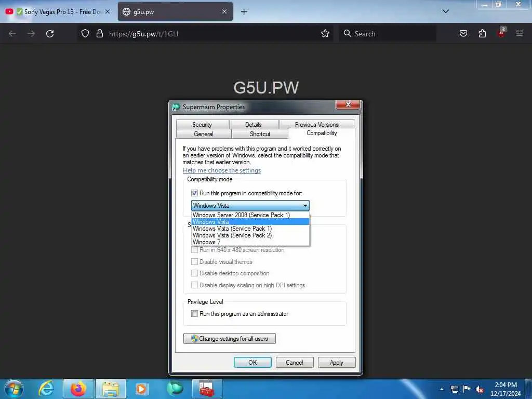Open the Extensions puzzle icon
This screenshot has width=532, height=399.
click(x=482, y=33)
